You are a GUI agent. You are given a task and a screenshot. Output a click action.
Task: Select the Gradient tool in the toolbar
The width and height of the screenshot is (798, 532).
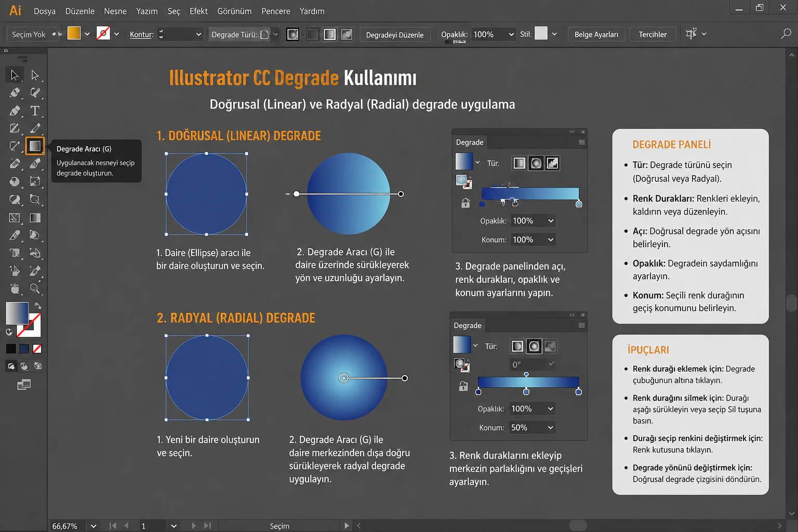pyautogui.click(x=35, y=146)
